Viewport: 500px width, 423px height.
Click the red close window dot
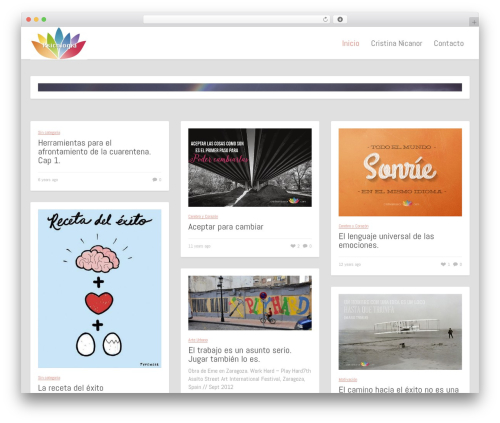[29, 19]
